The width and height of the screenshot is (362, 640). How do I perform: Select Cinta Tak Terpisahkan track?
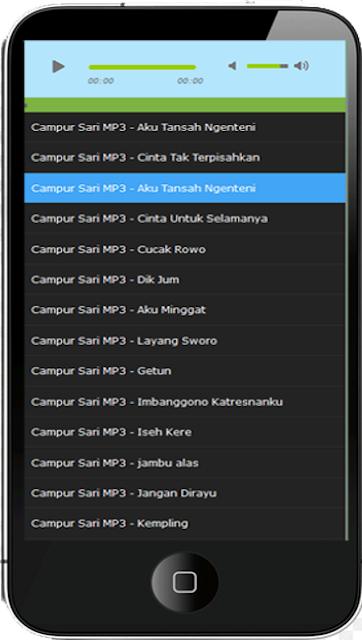click(x=185, y=158)
